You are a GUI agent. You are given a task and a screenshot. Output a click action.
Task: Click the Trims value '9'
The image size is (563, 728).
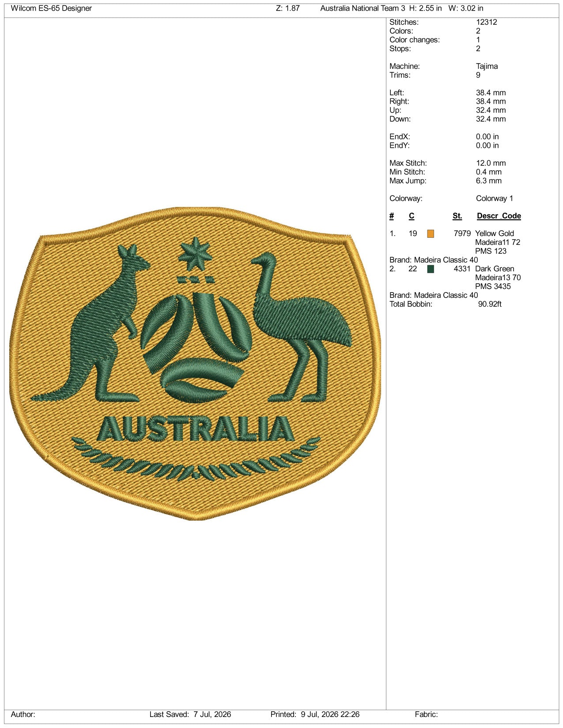pyautogui.click(x=478, y=75)
